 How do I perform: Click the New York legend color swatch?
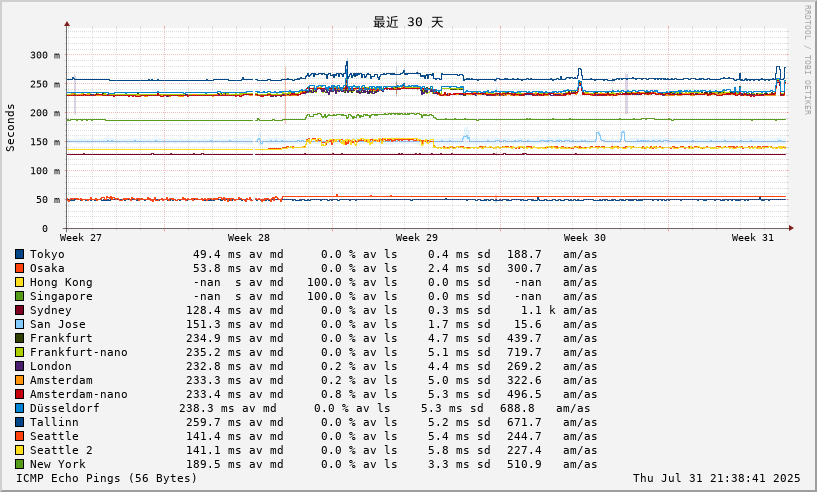(19, 464)
